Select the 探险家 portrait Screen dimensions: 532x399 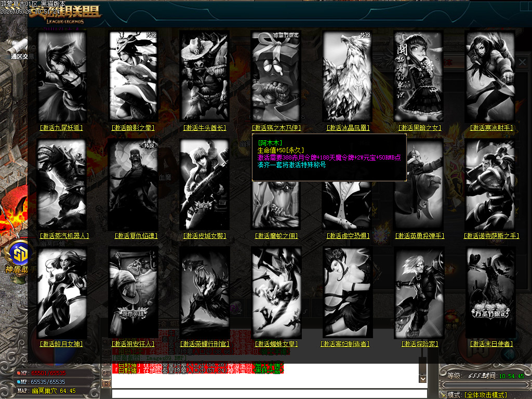(419, 293)
